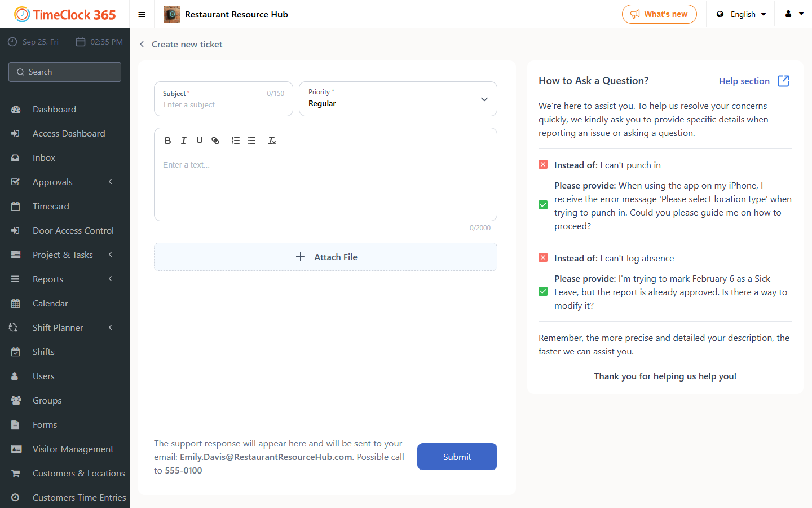
Task: Apply italic formatting in the editor
Action: click(183, 141)
